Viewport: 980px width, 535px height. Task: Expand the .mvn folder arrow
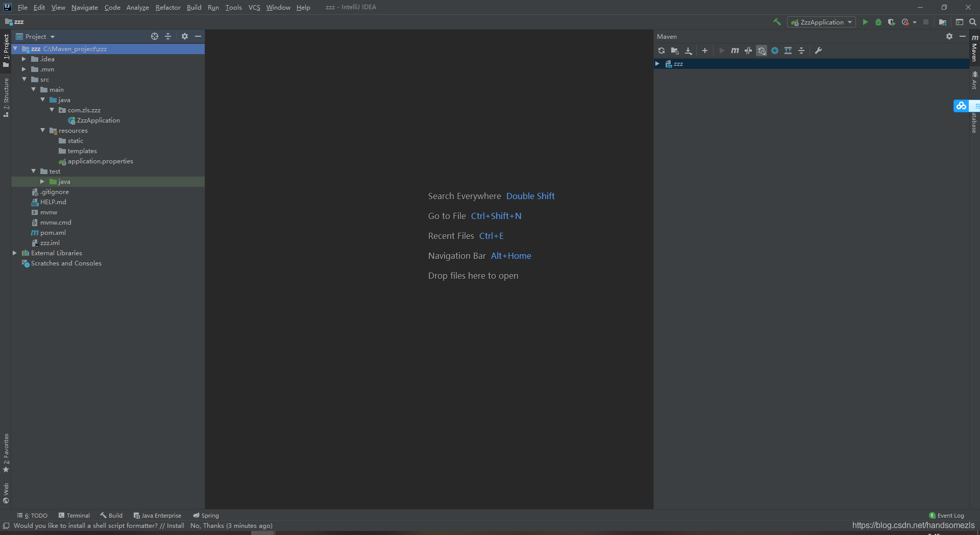click(x=24, y=69)
